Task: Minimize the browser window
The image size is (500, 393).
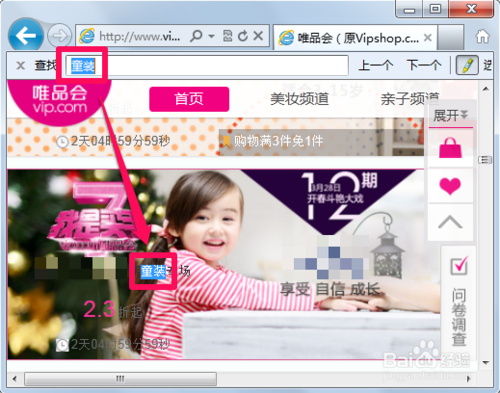Action: coord(409,9)
